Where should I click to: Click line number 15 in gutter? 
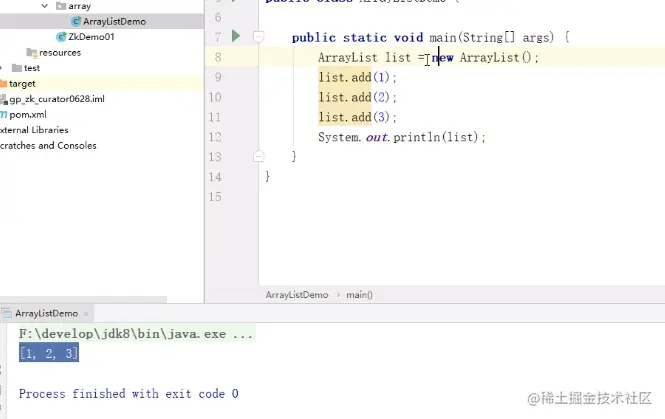215,196
